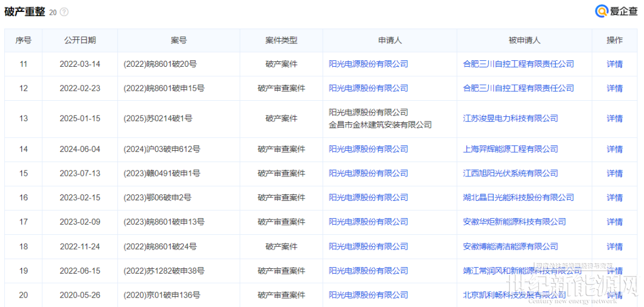This screenshot has height=307, width=644.
Task: Open 详情 for case (2023)皖8601破申13号
Action: (614, 222)
